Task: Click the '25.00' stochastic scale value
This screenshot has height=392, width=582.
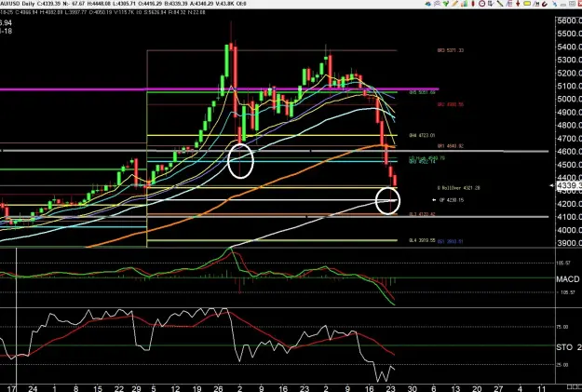Action: pos(562,365)
